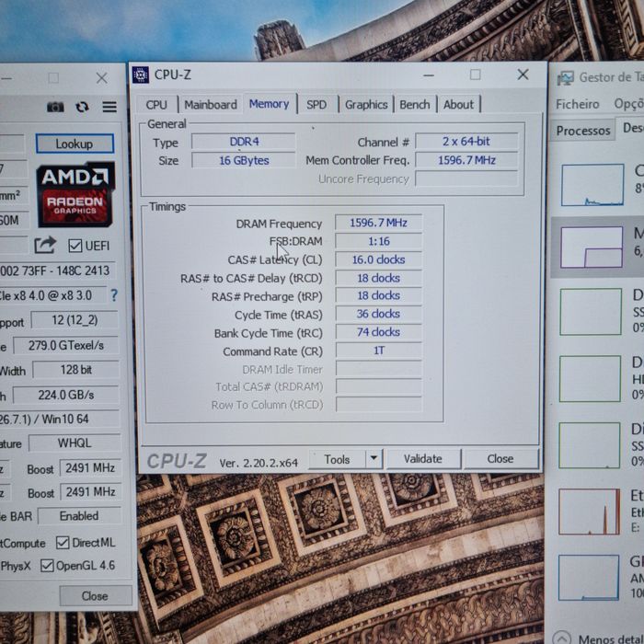
Task: Click the DRAM Frequency 1596.7 MHz value
Action: (378, 223)
